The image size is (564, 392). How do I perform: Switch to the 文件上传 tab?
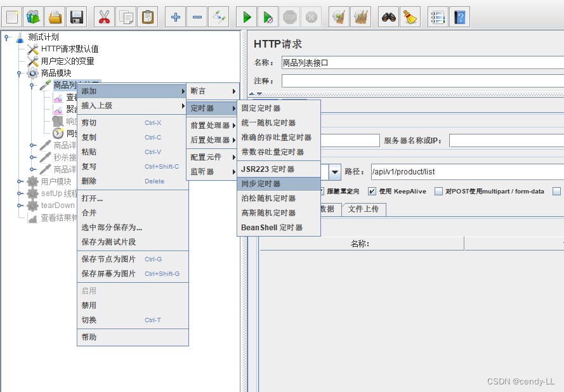point(364,210)
